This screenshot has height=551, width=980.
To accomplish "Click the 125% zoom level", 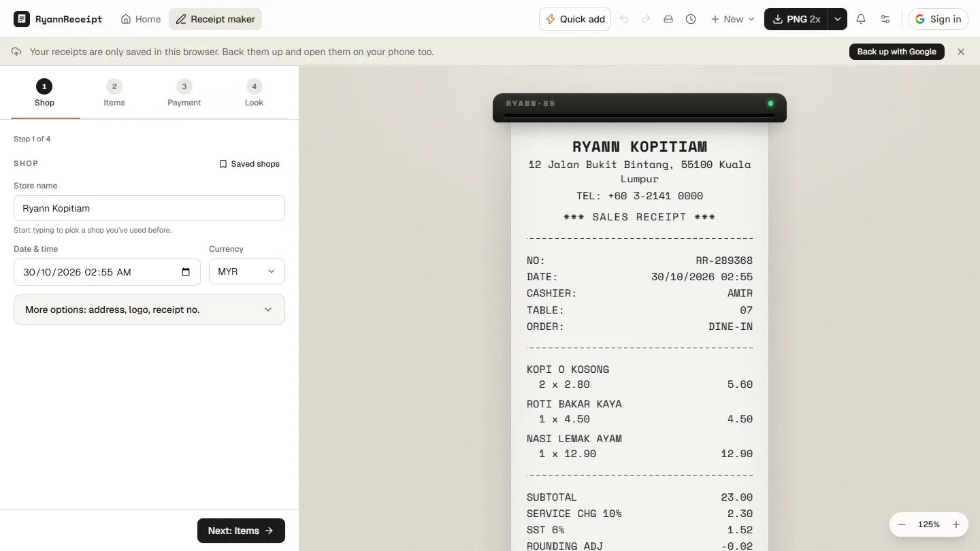I will (929, 524).
